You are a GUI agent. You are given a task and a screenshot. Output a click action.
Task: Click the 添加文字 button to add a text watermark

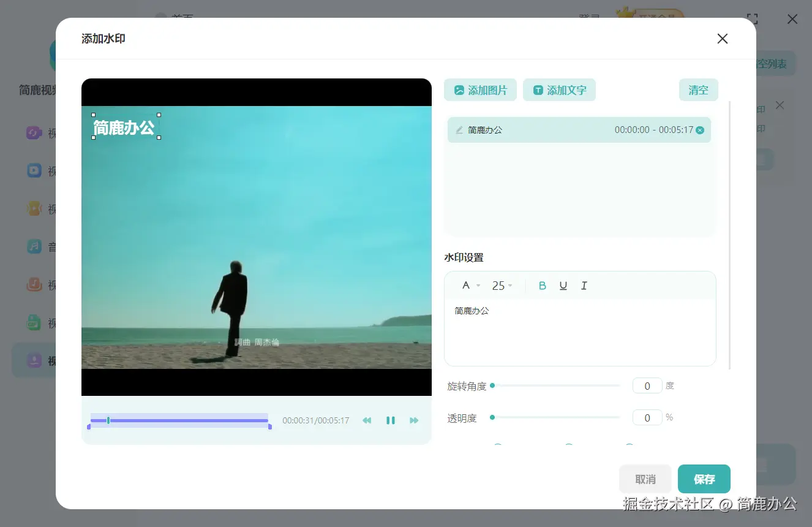click(559, 90)
